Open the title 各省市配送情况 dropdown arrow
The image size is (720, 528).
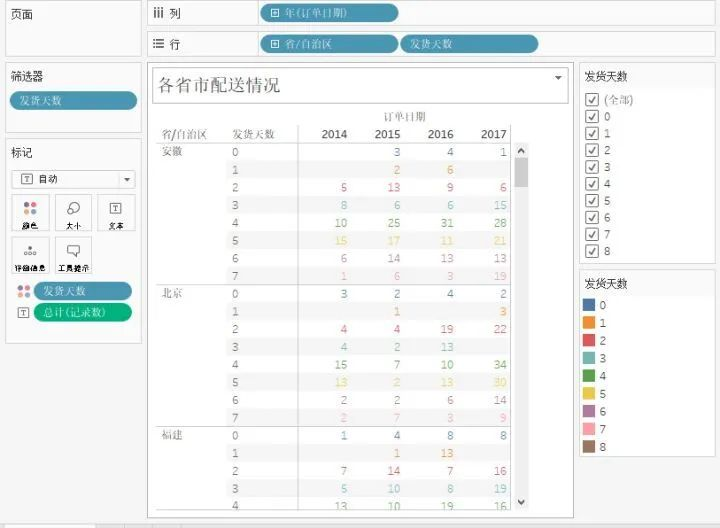pos(558,78)
